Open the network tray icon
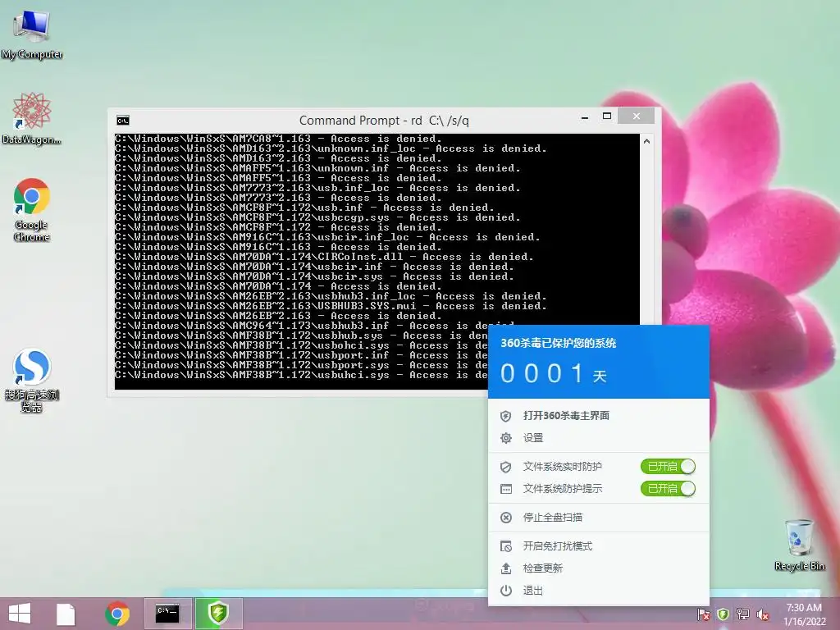840x630 pixels. pyautogui.click(x=743, y=614)
